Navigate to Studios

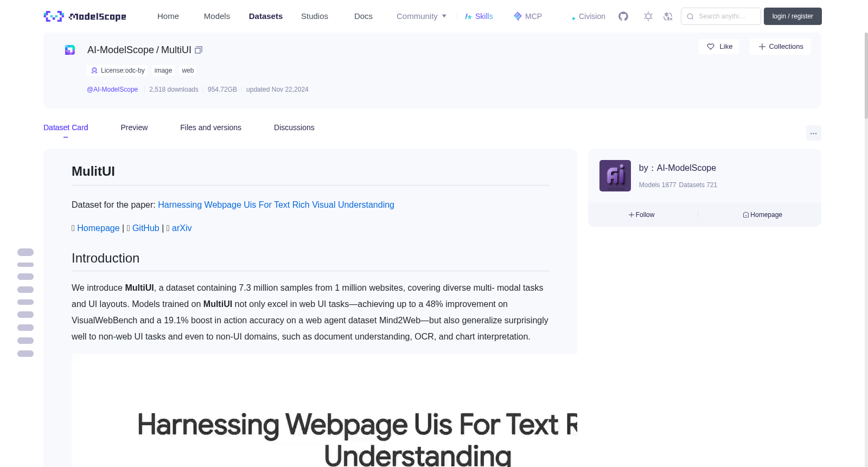coord(315,16)
